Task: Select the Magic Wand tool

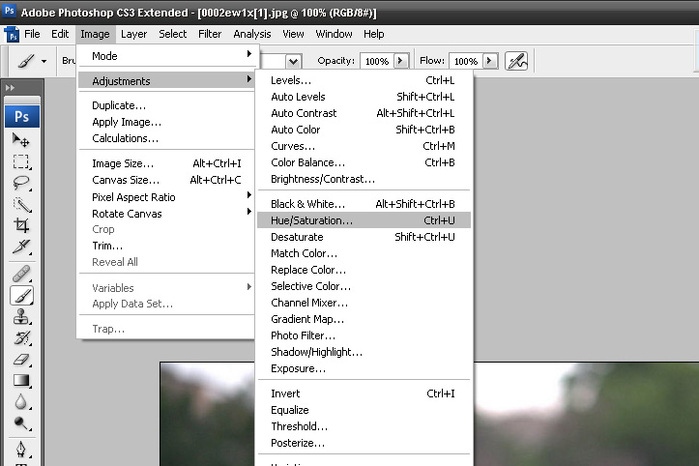Action: (x=21, y=205)
